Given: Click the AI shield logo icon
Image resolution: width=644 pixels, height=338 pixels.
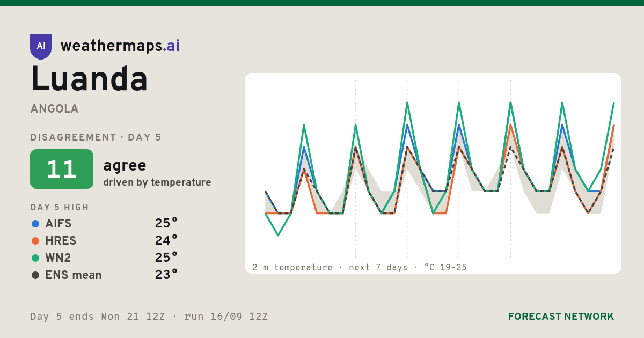Looking at the screenshot, I should [x=41, y=47].
